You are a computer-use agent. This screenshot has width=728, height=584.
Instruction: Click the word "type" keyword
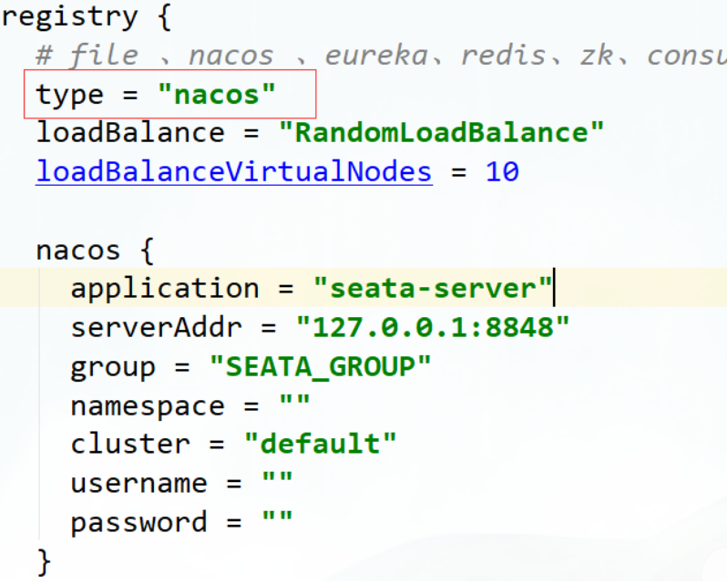69,96
